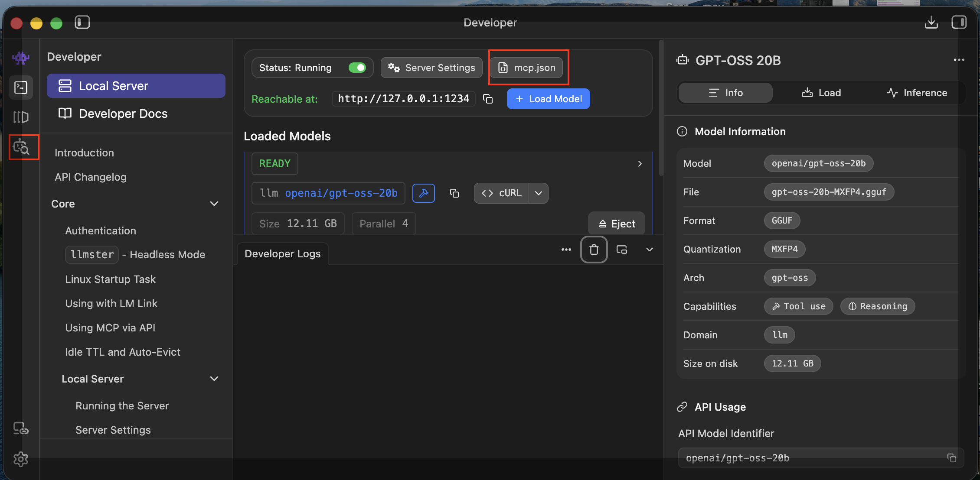The height and width of the screenshot is (480, 980).
Task: Open downloads icon in the title bar
Action: (x=931, y=22)
